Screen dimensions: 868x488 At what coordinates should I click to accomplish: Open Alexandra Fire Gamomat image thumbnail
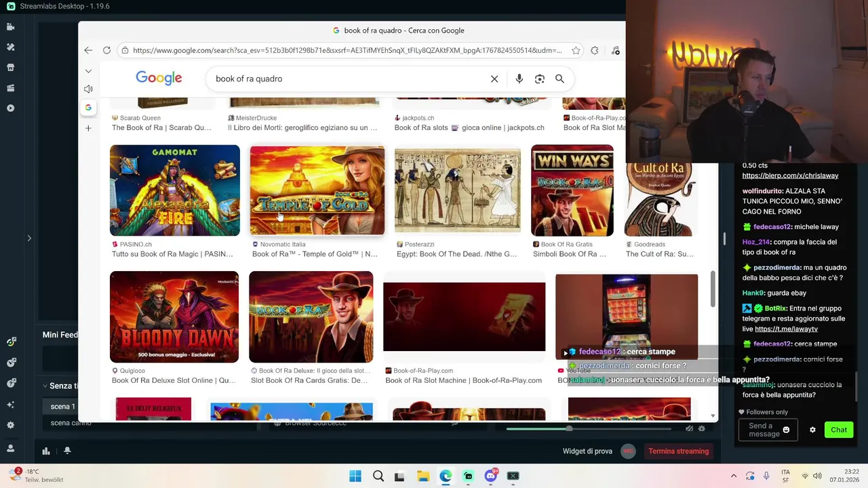[x=175, y=190]
